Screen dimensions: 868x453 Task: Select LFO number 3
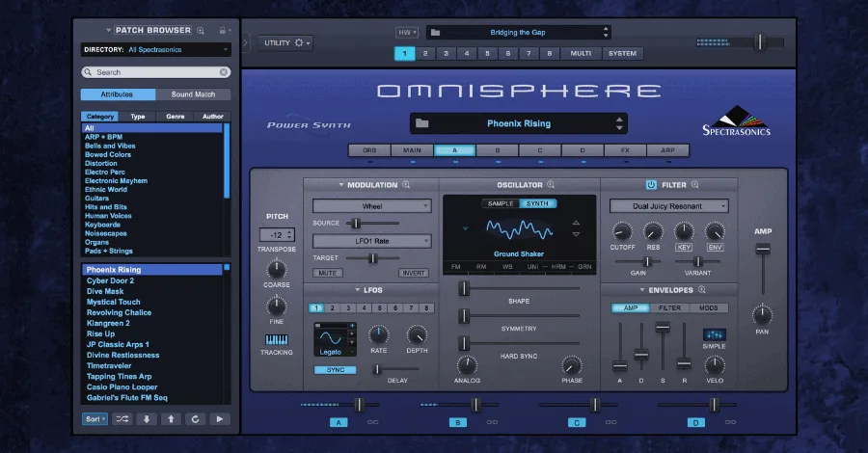(x=348, y=308)
